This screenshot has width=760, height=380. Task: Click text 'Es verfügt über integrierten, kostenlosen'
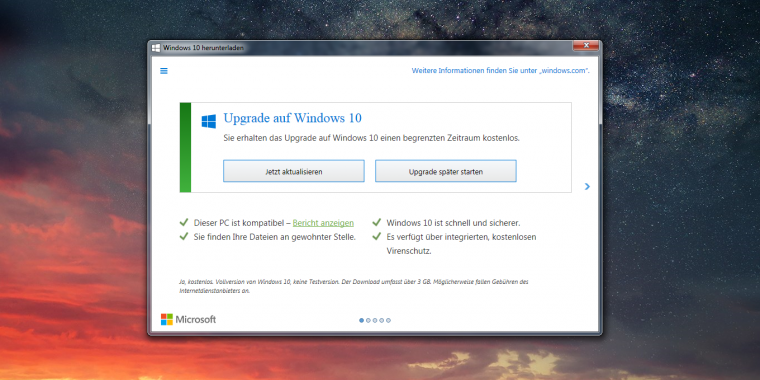461,237
